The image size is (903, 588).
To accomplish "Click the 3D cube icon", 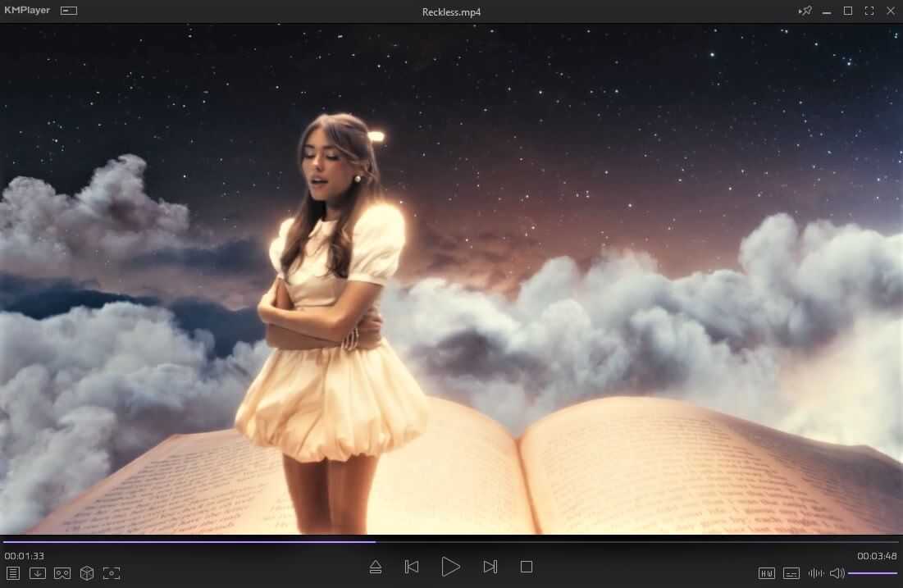I will (x=87, y=573).
